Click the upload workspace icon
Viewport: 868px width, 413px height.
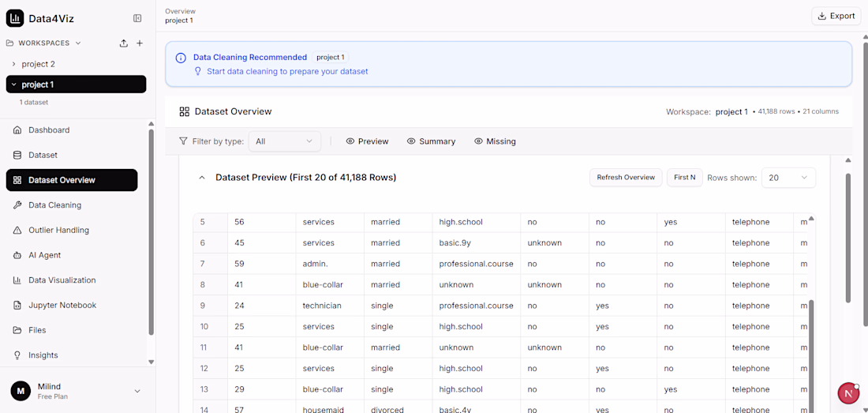tap(124, 43)
